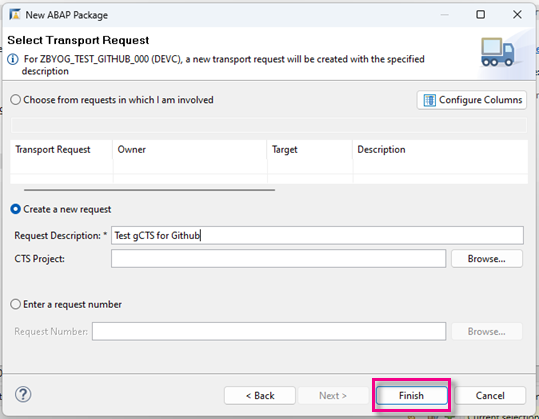Browse for a CTS Project

pos(487,258)
